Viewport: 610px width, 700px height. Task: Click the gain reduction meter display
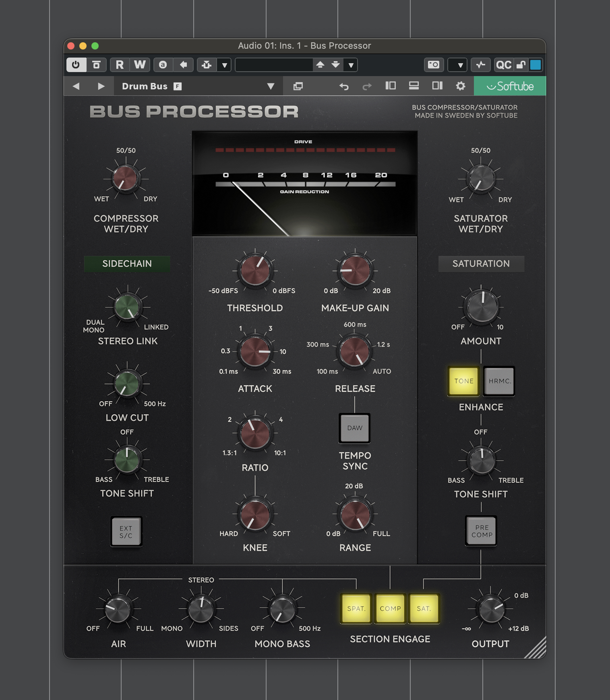click(305, 184)
